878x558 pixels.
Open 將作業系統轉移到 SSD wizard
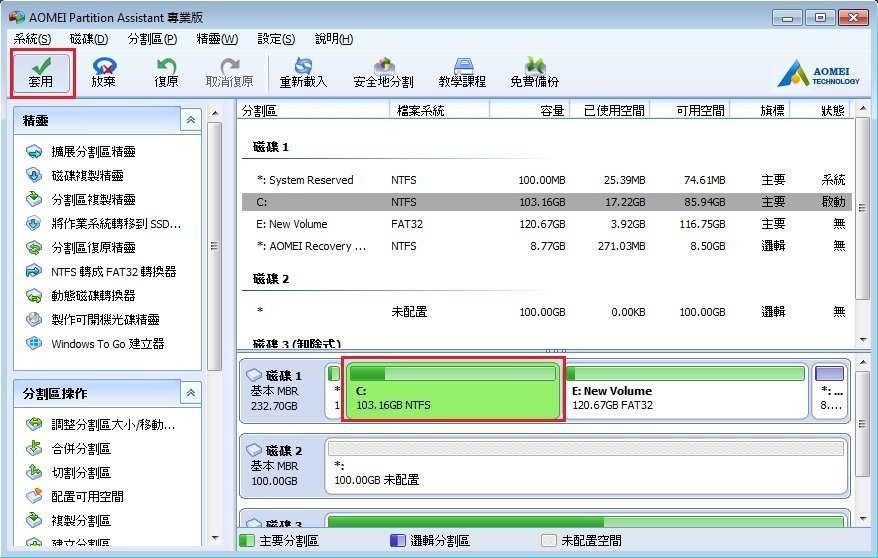pyautogui.click(x=104, y=224)
